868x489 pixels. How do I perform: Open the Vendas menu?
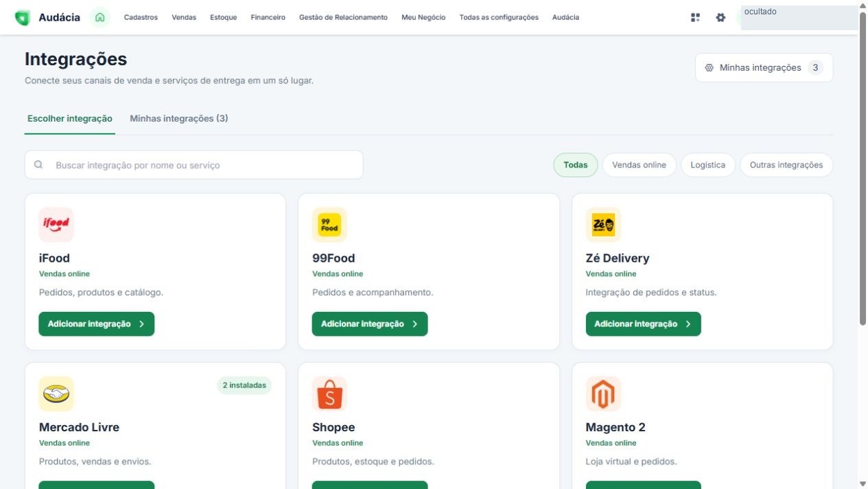coord(184,18)
